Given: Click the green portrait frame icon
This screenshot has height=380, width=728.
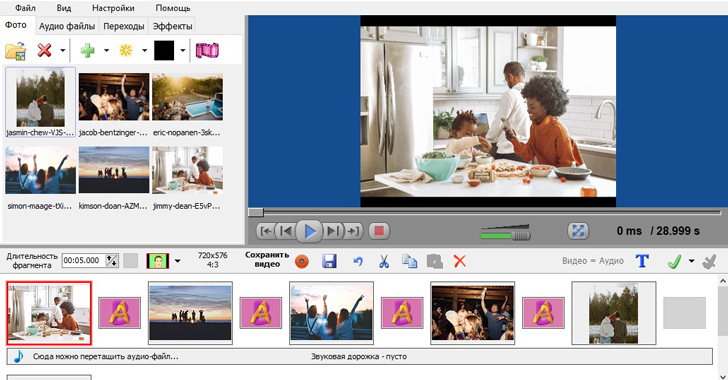Looking at the screenshot, I should [158, 261].
